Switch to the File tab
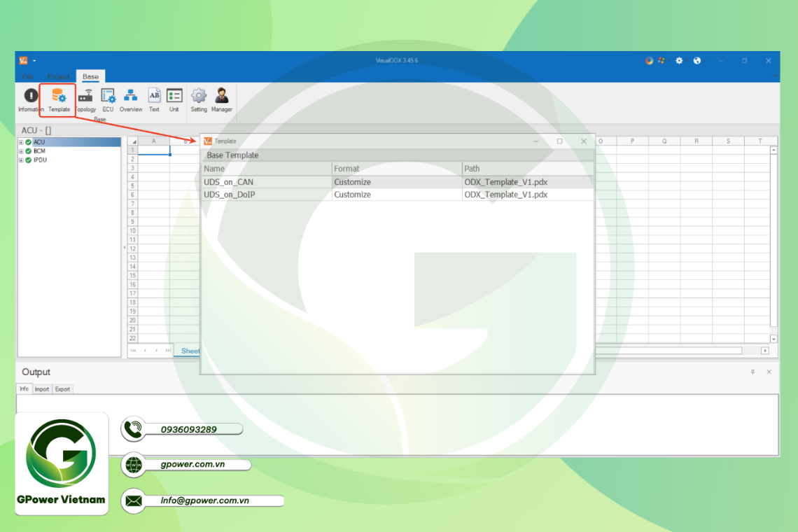Viewport: 798px width, 532px height. point(27,76)
